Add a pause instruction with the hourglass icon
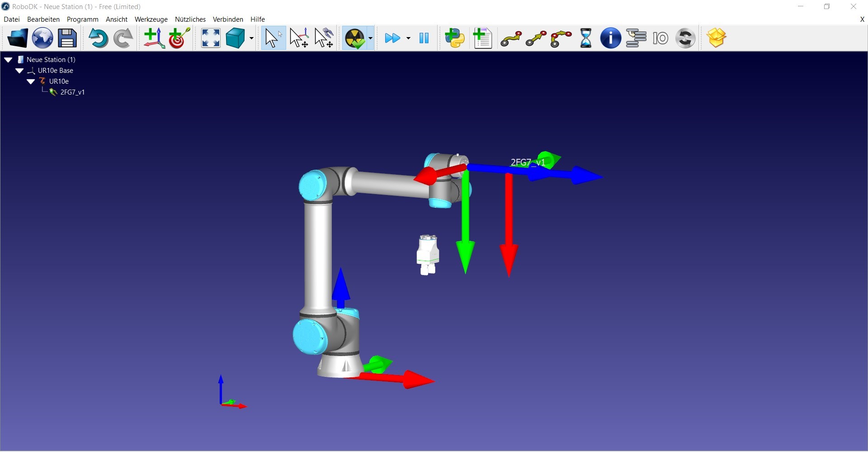Viewport: 868px width, 452px height. (586, 38)
